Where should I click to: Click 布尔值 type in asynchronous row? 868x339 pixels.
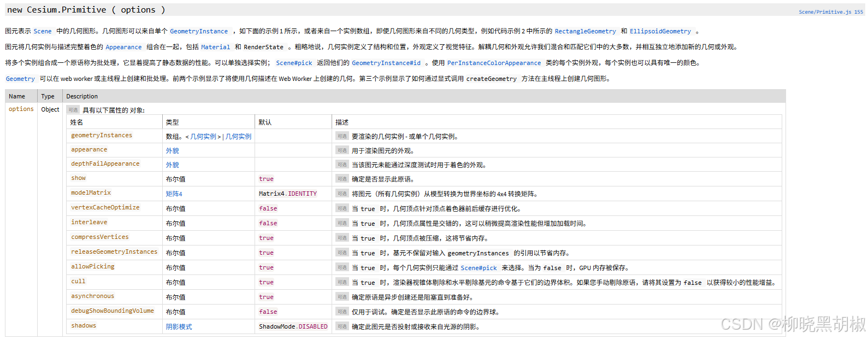click(176, 297)
